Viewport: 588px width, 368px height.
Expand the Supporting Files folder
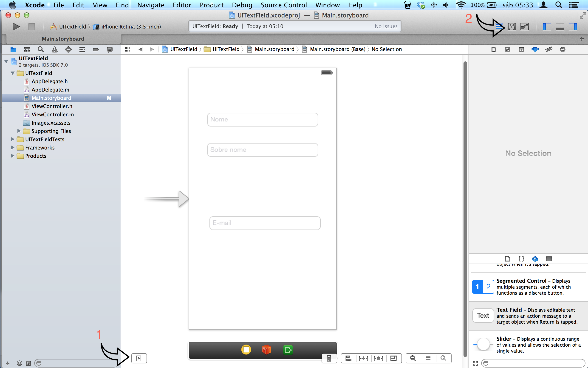point(19,131)
